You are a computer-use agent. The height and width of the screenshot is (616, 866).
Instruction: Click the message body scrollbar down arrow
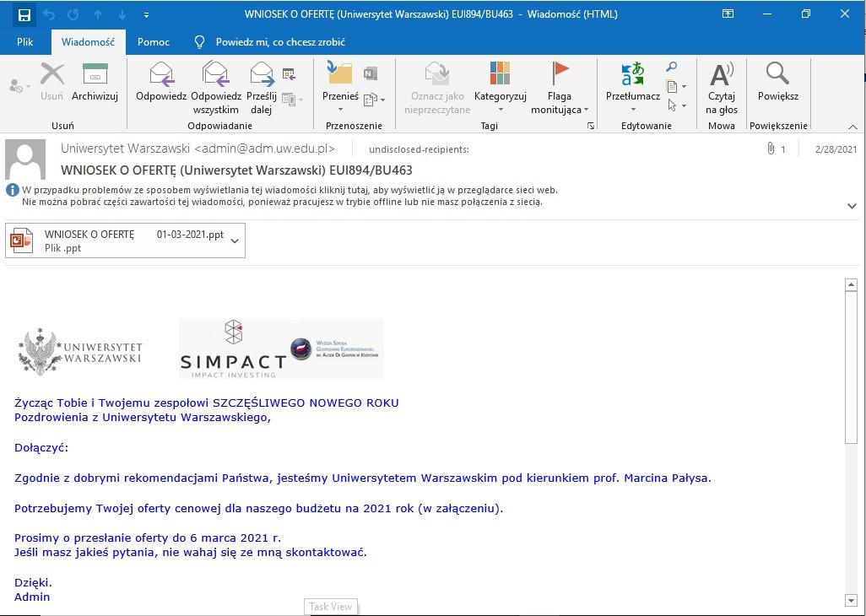tap(851, 600)
